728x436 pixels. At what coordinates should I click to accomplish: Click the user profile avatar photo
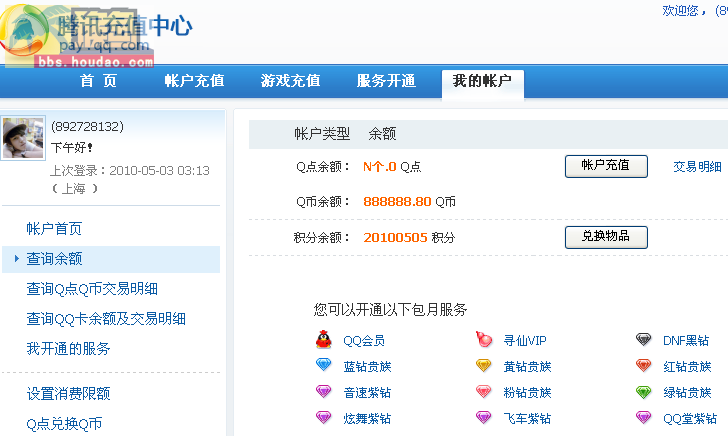pyautogui.click(x=23, y=138)
